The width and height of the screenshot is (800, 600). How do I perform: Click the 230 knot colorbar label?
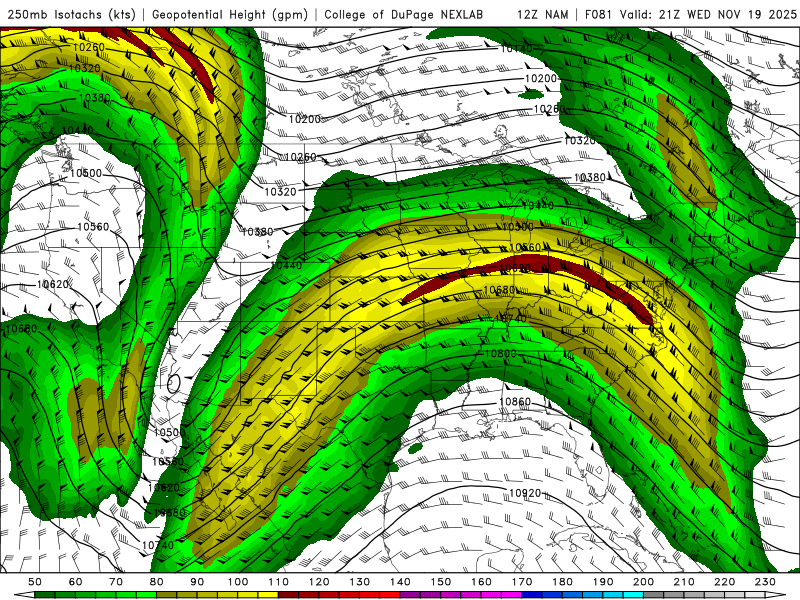pyautogui.click(x=765, y=582)
